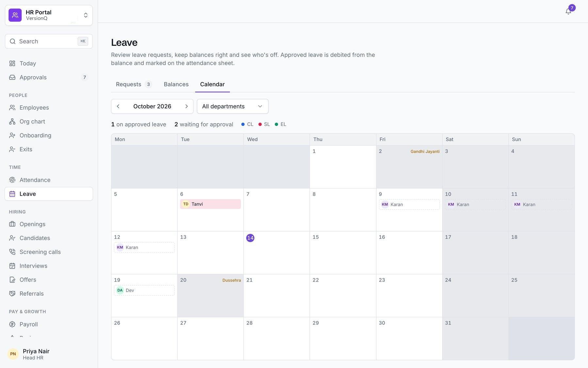Click the Exits icon
Image resolution: width=588 pixels, height=368 pixels.
[12, 149]
